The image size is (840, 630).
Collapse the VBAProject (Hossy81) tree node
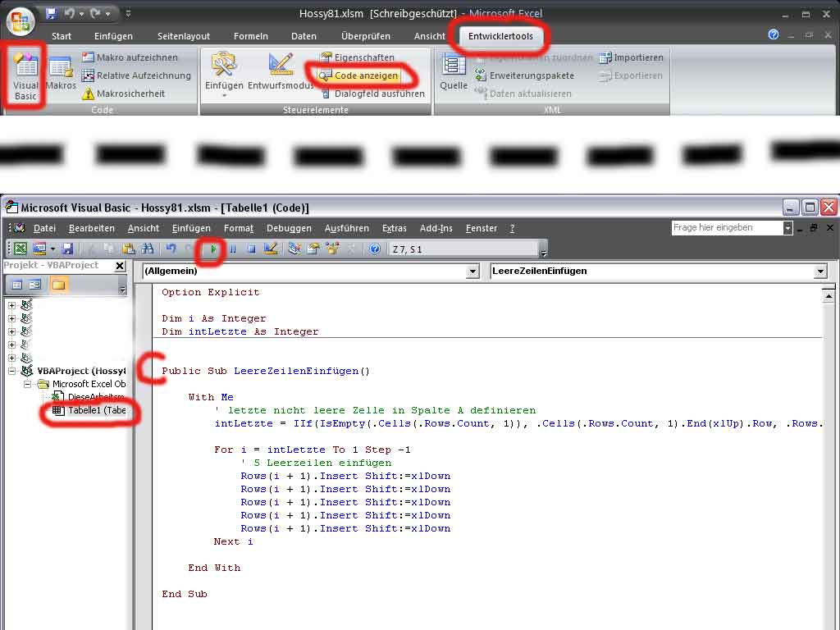click(x=12, y=371)
